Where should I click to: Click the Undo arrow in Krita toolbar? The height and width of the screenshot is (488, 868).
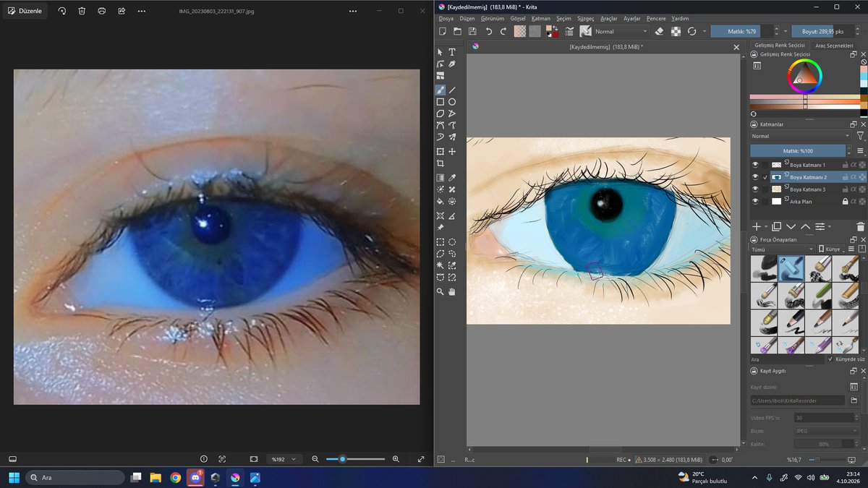(489, 31)
